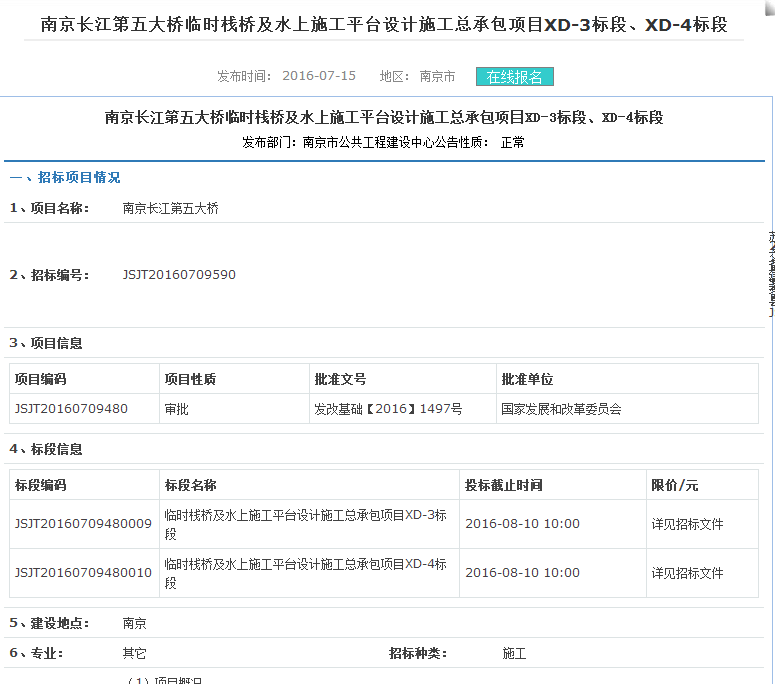This screenshot has height=684, width=775.
Task: Click 详见招标文件 in the XD-3 row
Action: (687, 524)
